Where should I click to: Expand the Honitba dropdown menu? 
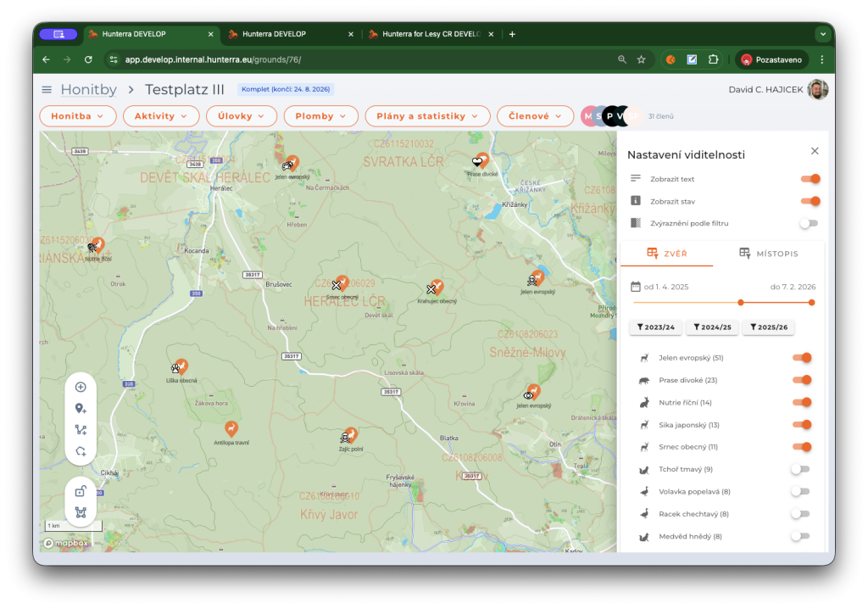[77, 116]
